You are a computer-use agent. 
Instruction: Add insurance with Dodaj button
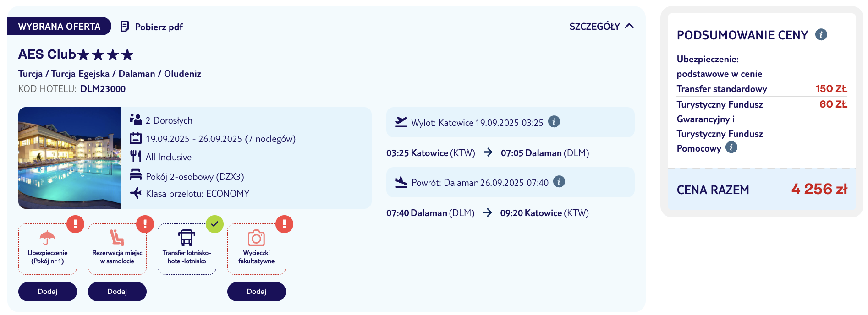48,292
